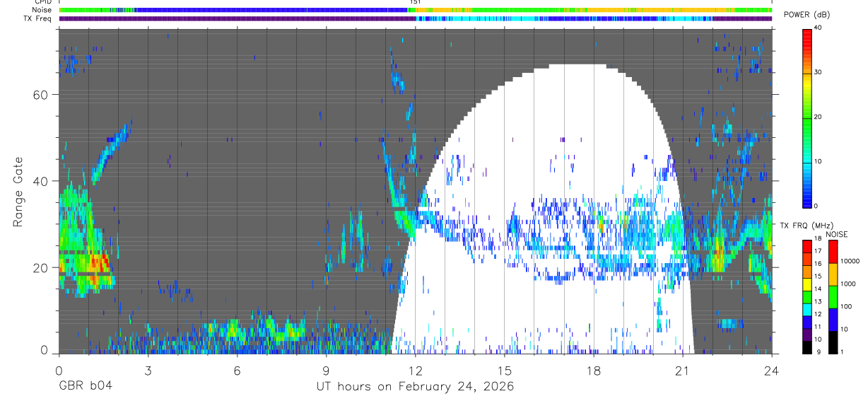Pick the orange segment of NOISE colorbar
This screenshot has width=868, height=401.
pyautogui.click(x=832, y=274)
